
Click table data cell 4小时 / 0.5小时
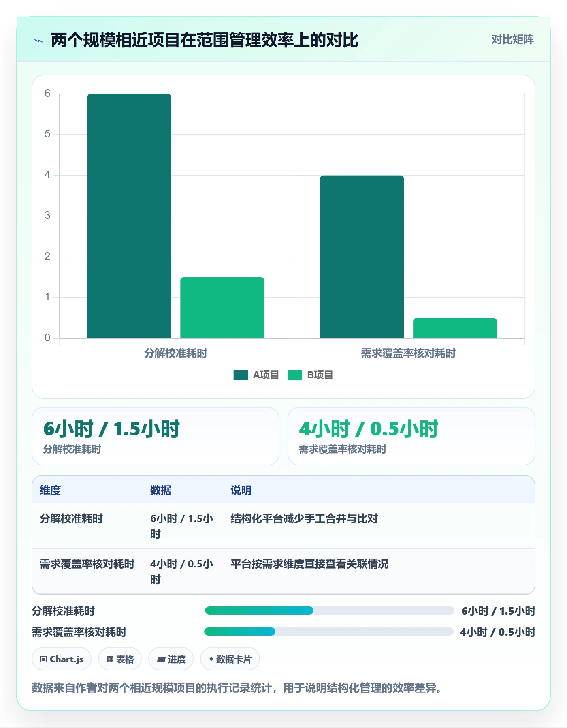pyautogui.click(x=182, y=572)
